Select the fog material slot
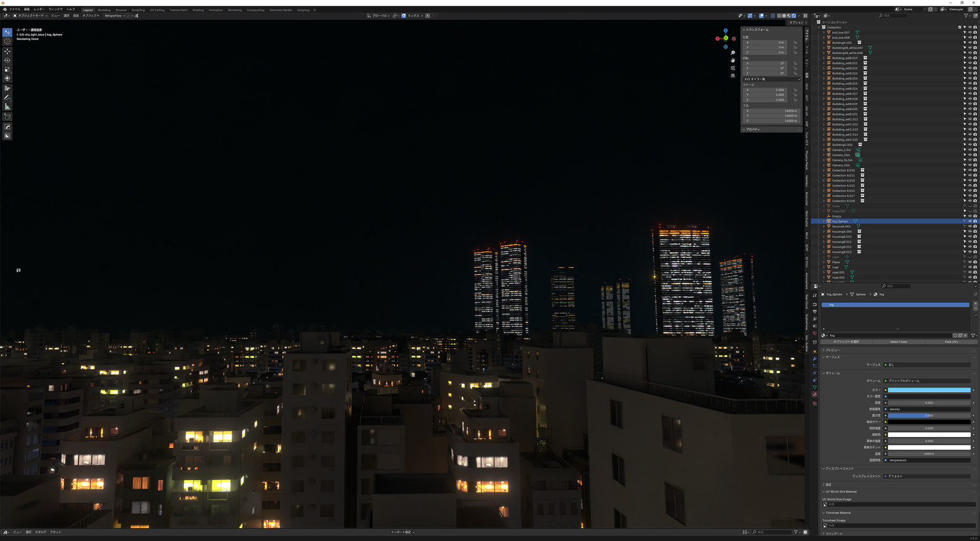 [895, 305]
